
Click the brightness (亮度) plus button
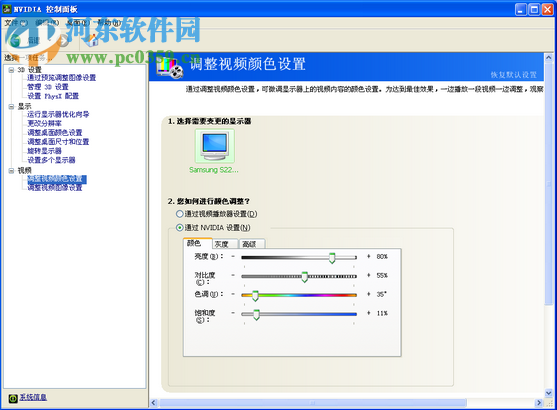[x=369, y=256]
